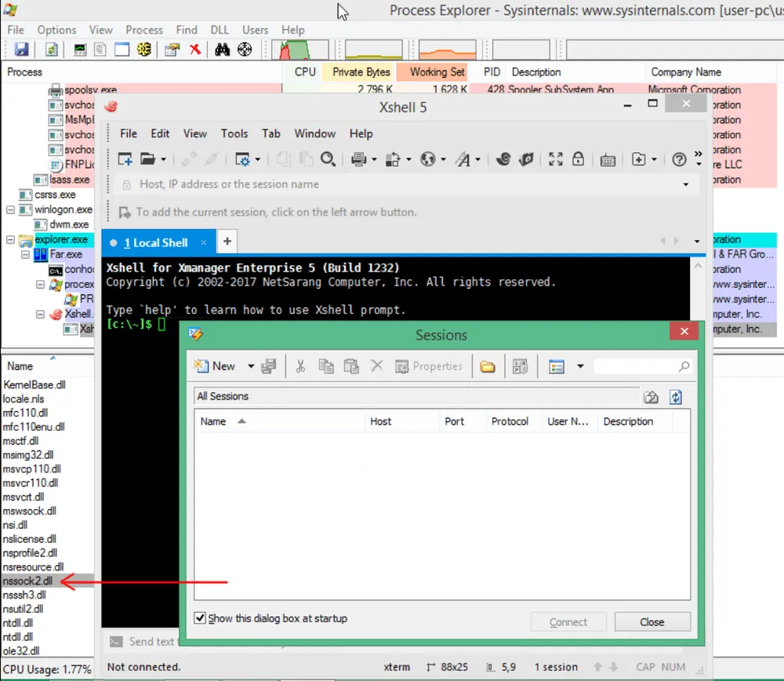
Task: Click the lock session icon in Xshell toolbar
Action: click(x=578, y=159)
